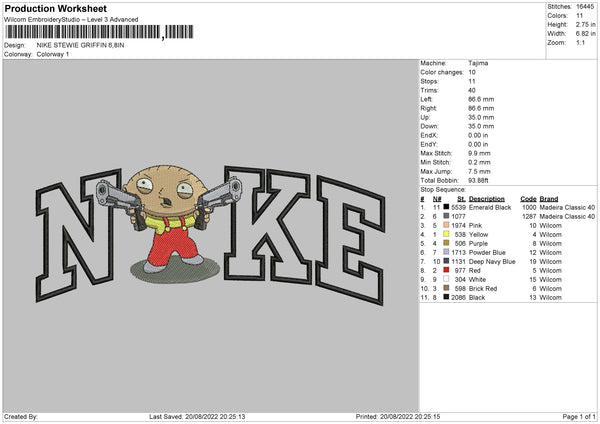Select the Deep Navy Blue swatch
600x424 pixels.
(x=446, y=261)
